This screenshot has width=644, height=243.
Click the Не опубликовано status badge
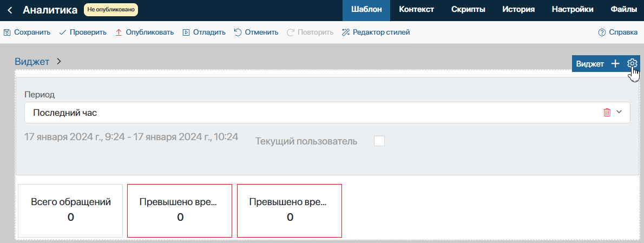click(111, 10)
